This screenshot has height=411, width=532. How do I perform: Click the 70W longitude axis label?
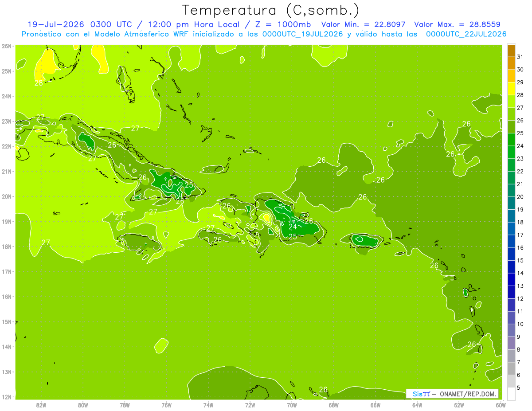pos(292,405)
